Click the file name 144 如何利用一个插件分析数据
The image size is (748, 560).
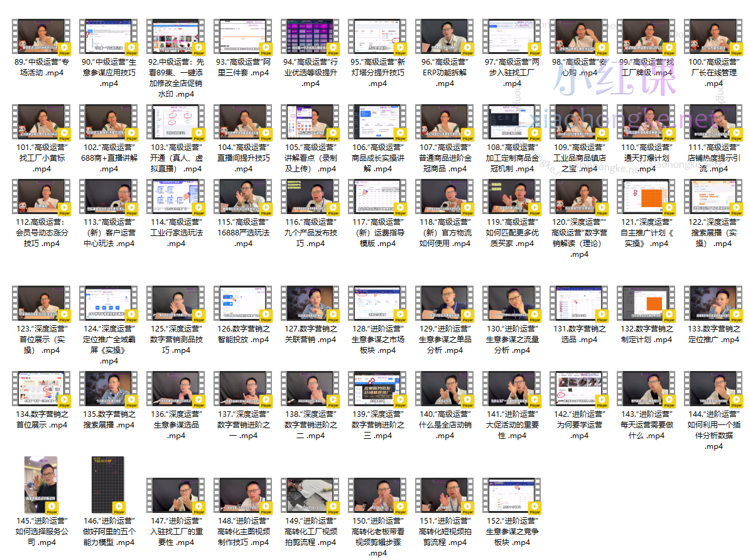[713, 430]
